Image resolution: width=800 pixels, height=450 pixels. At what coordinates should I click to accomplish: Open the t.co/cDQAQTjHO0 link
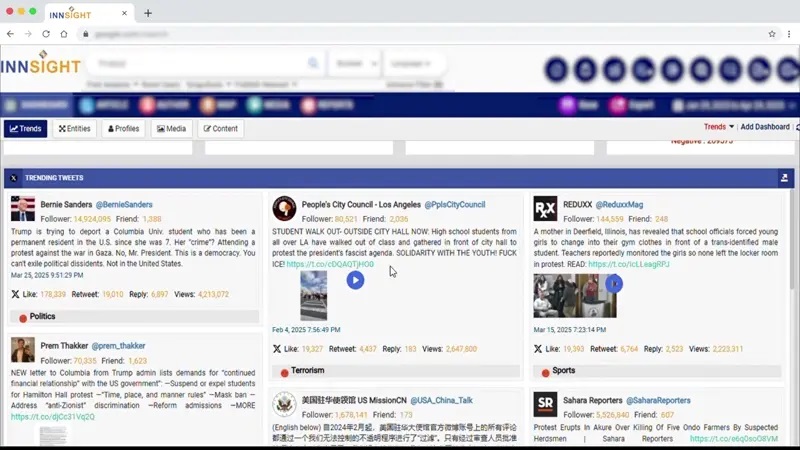coord(330,264)
